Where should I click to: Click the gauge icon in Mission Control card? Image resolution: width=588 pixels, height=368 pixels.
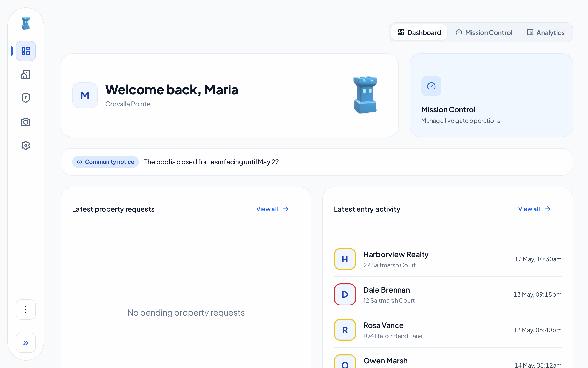(x=431, y=86)
